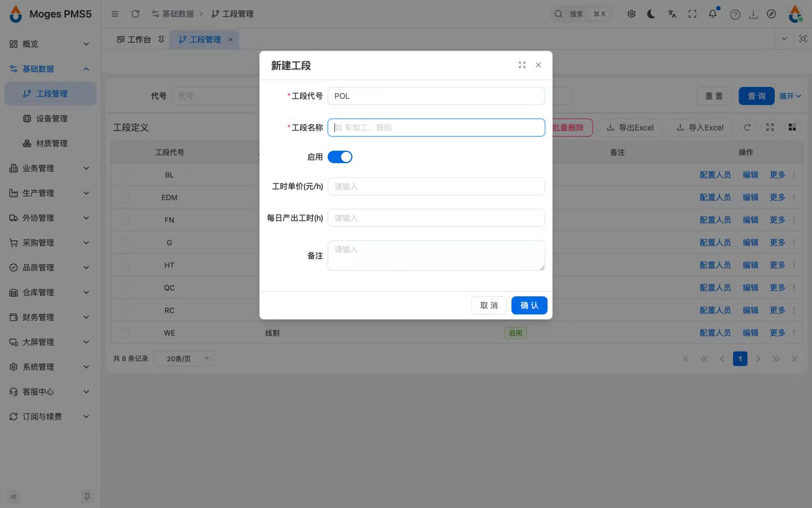Click the 取消 button
The width and height of the screenshot is (812, 508).
click(489, 305)
